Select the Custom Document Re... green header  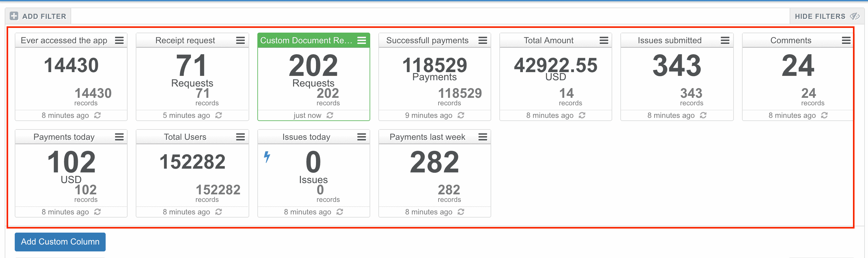pos(314,40)
